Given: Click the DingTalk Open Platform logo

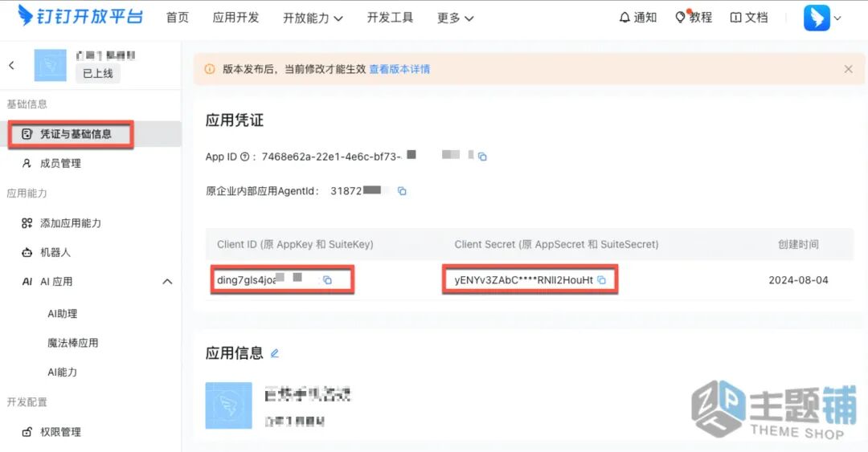Looking at the screenshot, I should pos(80,15).
